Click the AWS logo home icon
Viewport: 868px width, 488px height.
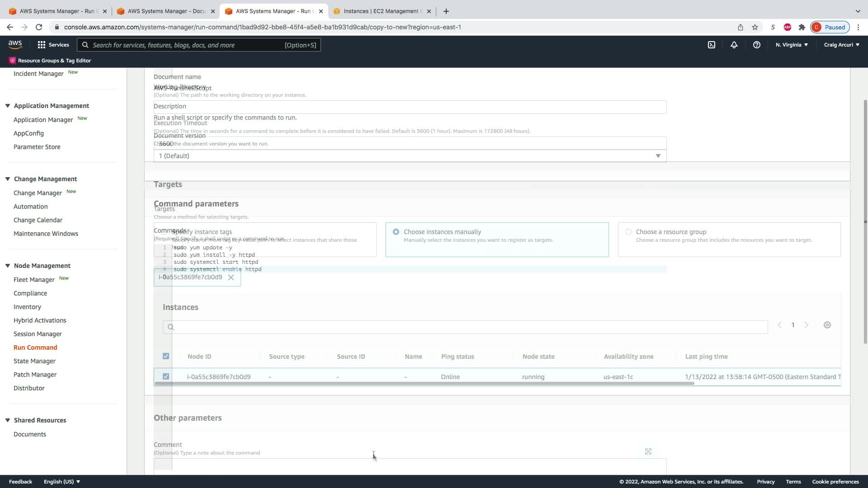15,44
